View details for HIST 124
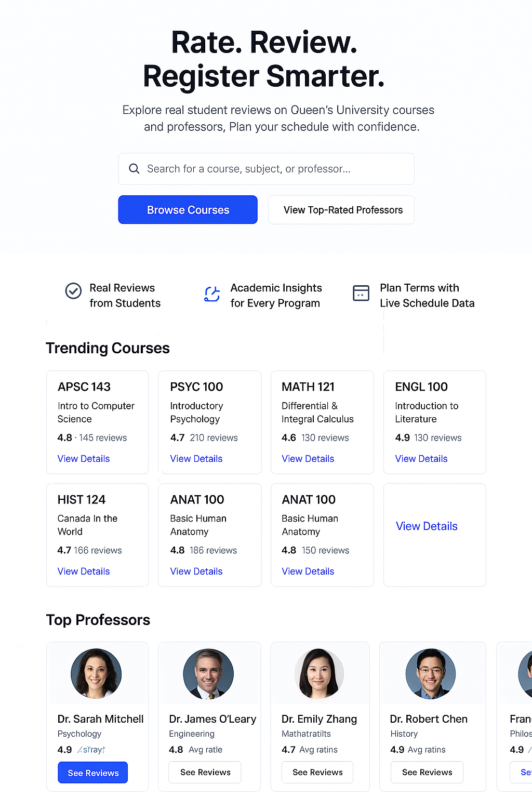Screen dimensions: 532x798 pos(84,571)
